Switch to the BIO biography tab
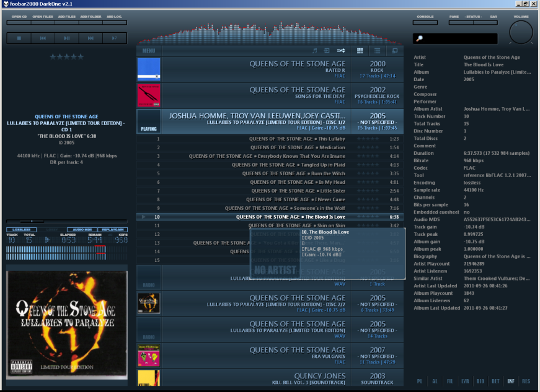Viewport: 540px width, 392px height. pyautogui.click(x=480, y=381)
